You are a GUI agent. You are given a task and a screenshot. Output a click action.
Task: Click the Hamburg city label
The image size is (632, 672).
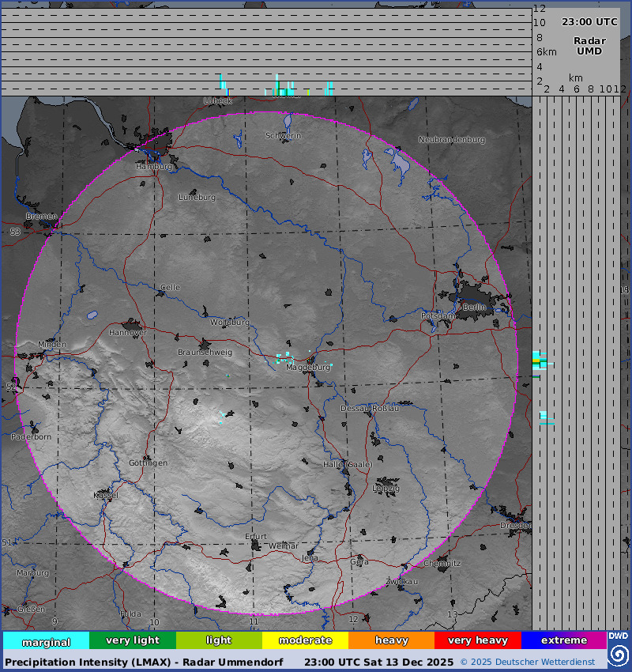point(153,167)
